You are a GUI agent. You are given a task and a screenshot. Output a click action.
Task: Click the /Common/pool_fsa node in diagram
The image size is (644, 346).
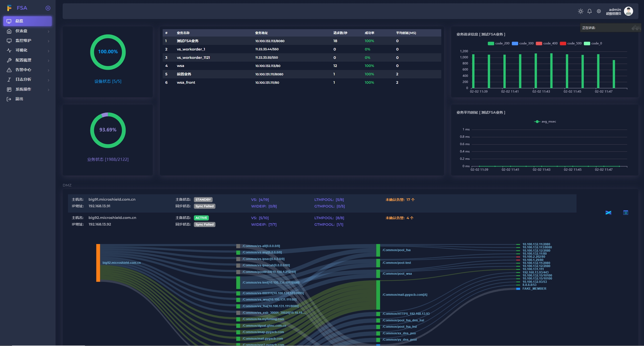tap(378, 250)
